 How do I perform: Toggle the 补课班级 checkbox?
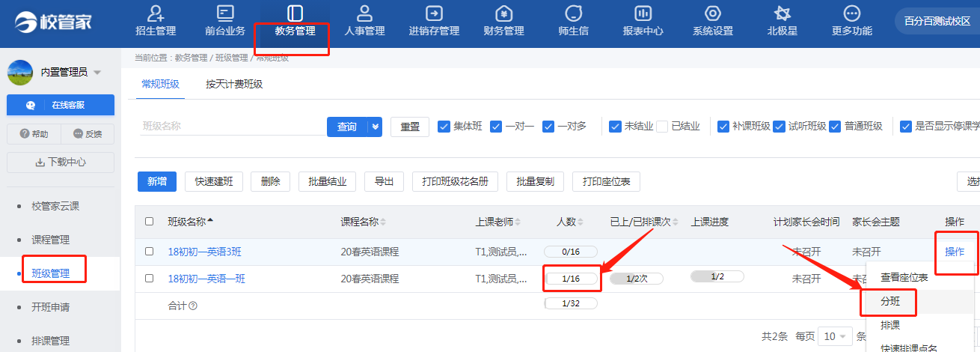coord(723,126)
